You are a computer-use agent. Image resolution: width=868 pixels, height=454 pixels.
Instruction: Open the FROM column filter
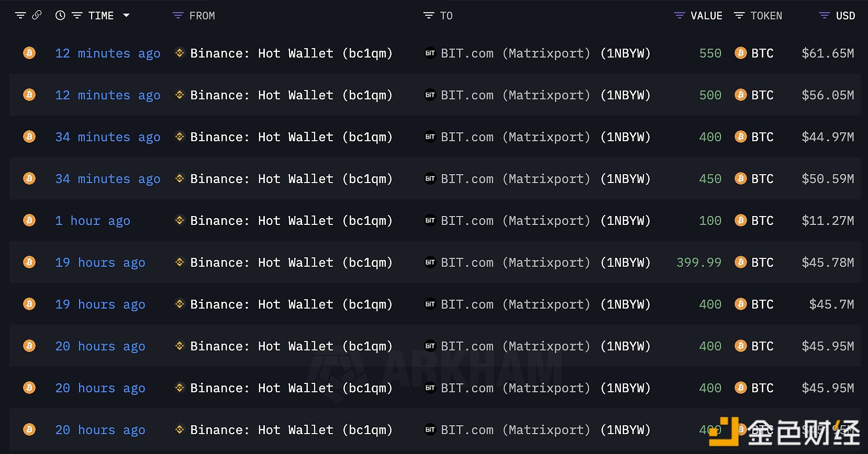coord(178,16)
